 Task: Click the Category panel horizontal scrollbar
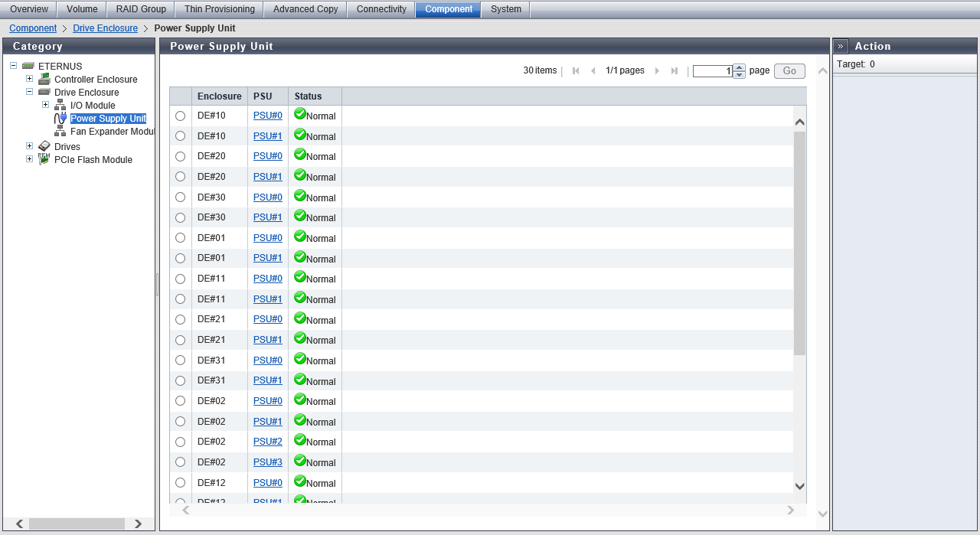pyautogui.click(x=77, y=524)
